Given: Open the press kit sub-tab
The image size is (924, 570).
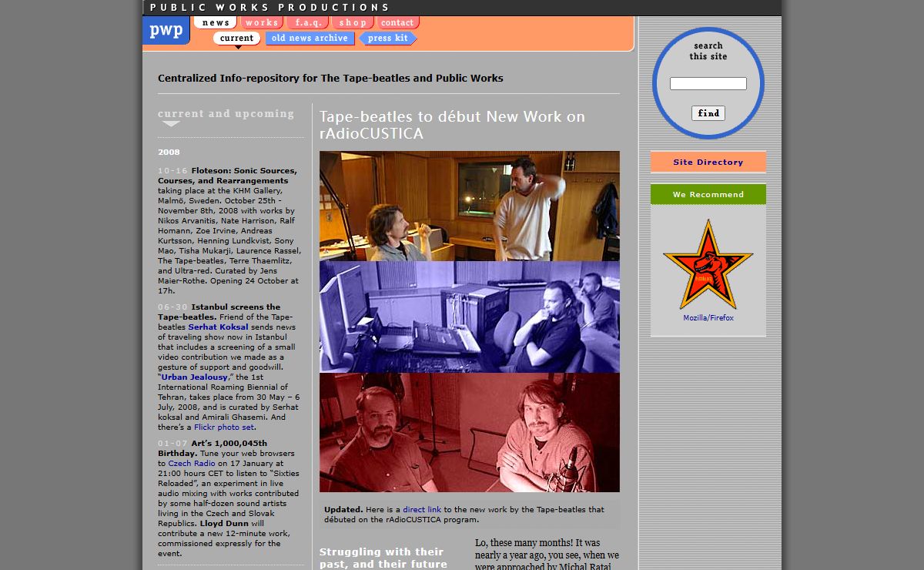Looking at the screenshot, I should [388, 38].
